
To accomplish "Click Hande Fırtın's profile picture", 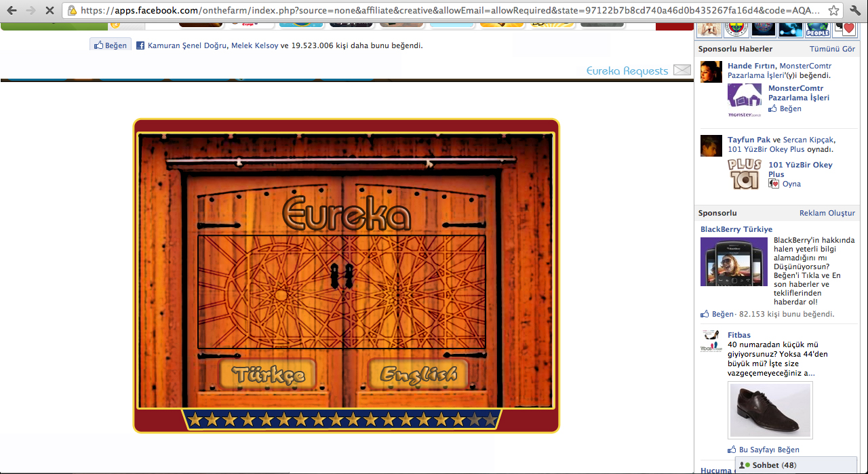I will point(711,71).
